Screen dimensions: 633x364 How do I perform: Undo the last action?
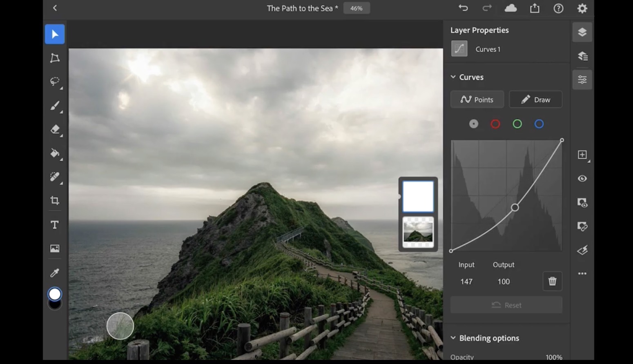click(463, 8)
